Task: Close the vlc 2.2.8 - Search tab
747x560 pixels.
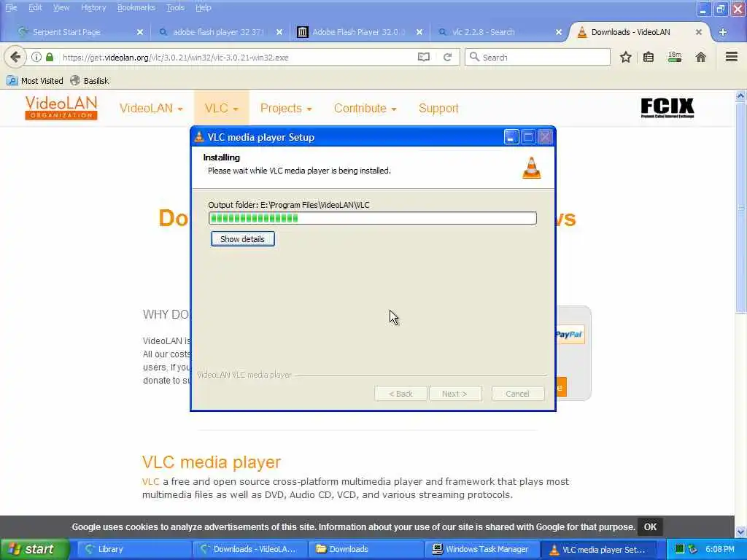Action: (x=558, y=32)
